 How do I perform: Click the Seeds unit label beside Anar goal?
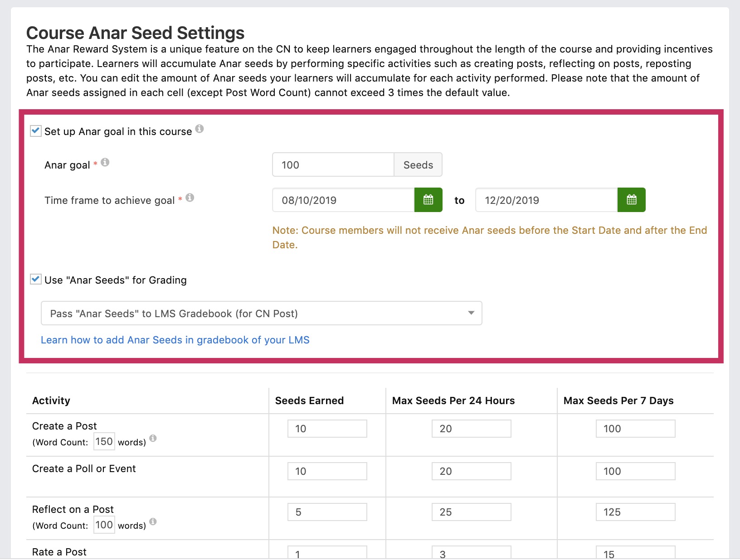click(x=418, y=164)
